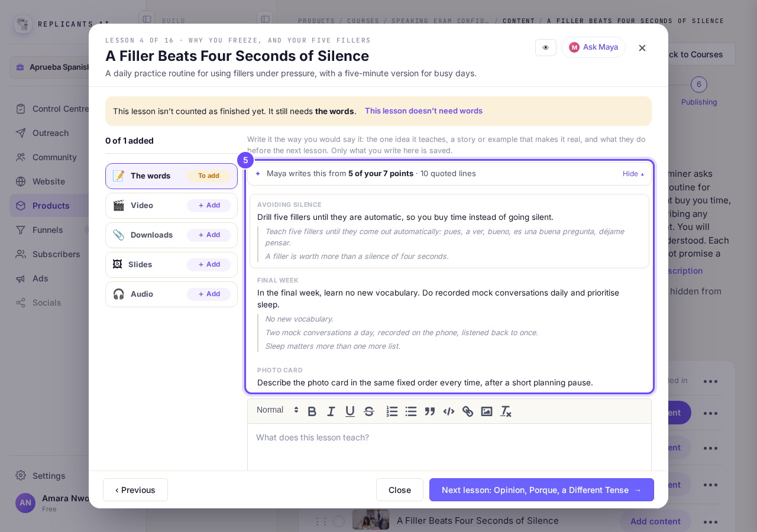757x532 pixels.
Task: Click the underline icon in the toolbar
Action: (350, 411)
